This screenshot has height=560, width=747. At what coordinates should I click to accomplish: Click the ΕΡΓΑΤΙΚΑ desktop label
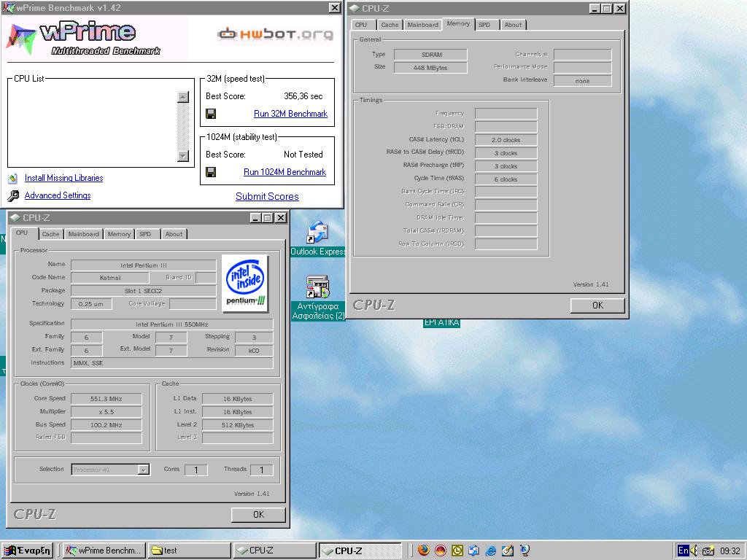pos(441,322)
